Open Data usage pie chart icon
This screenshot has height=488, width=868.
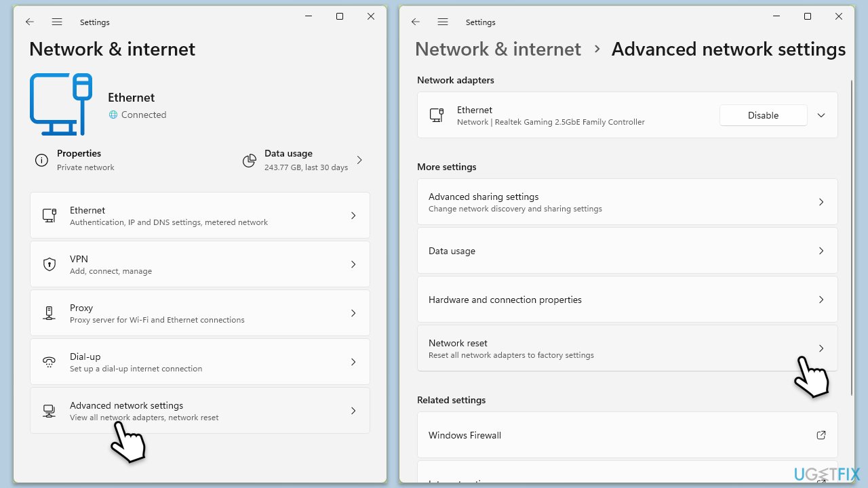(250, 161)
